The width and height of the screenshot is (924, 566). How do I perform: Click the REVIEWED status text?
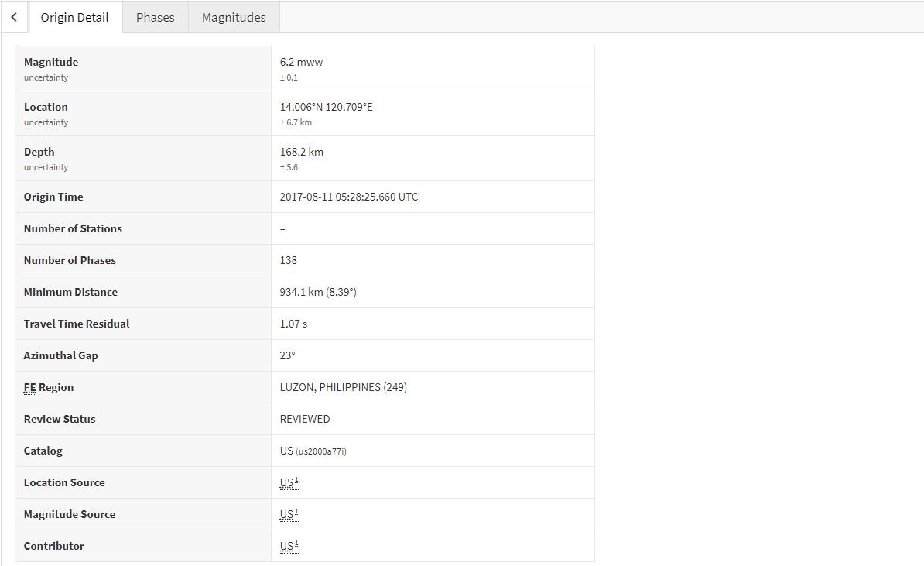304,419
